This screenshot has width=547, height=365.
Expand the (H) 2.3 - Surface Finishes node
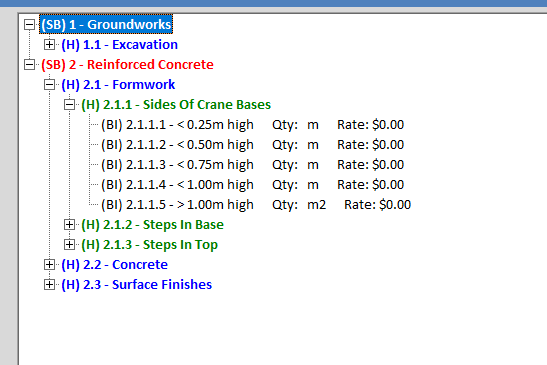coord(50,285)
